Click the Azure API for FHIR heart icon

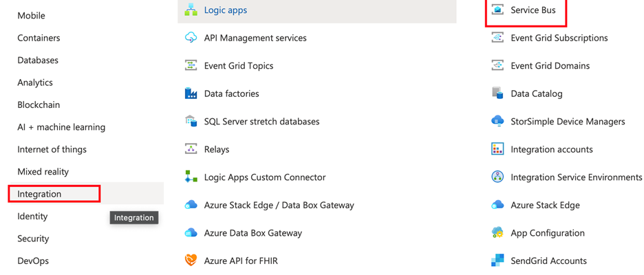191,261
